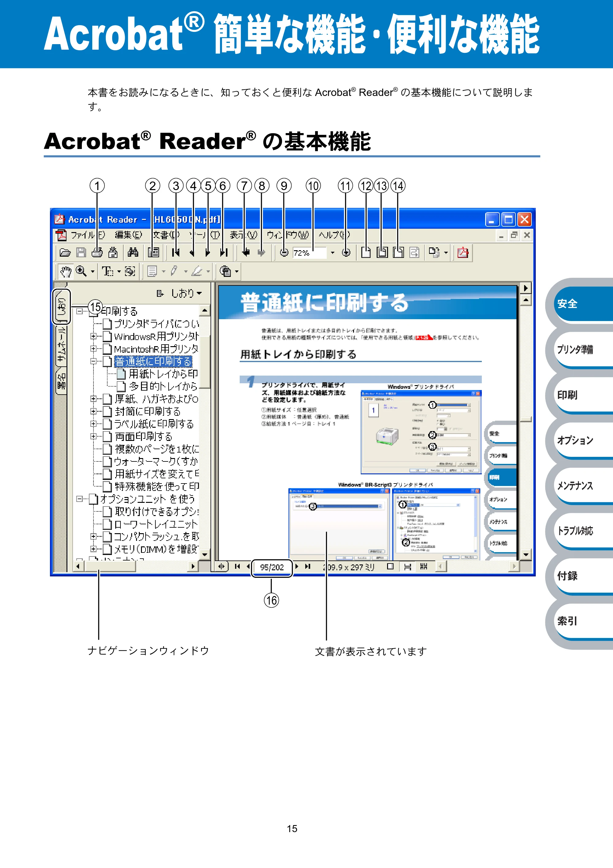This screenshot has width=613, height=868.
Task: Click the bookmark pane horizontal scrollbar thumb
Action: click(110, 566)
